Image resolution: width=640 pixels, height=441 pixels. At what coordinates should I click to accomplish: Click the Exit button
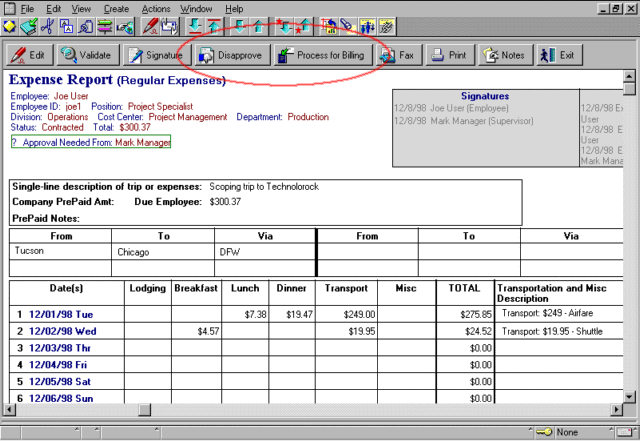tap(559, 55)
